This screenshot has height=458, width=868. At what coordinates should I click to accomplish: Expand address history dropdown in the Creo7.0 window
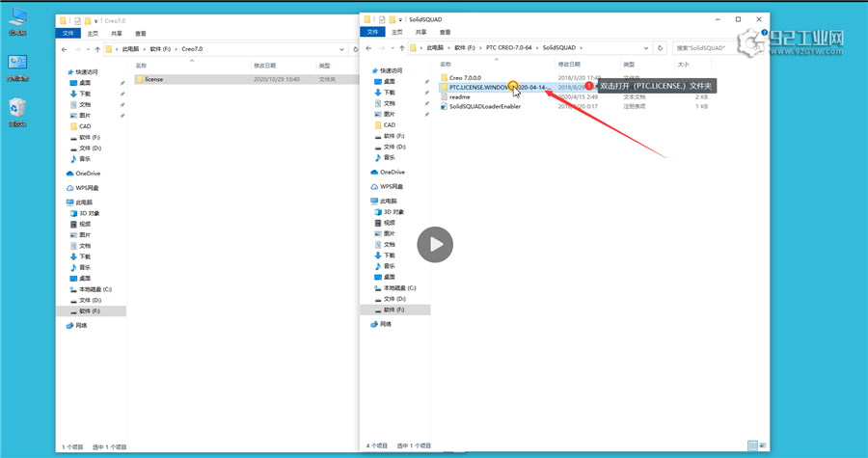point(342,49)
